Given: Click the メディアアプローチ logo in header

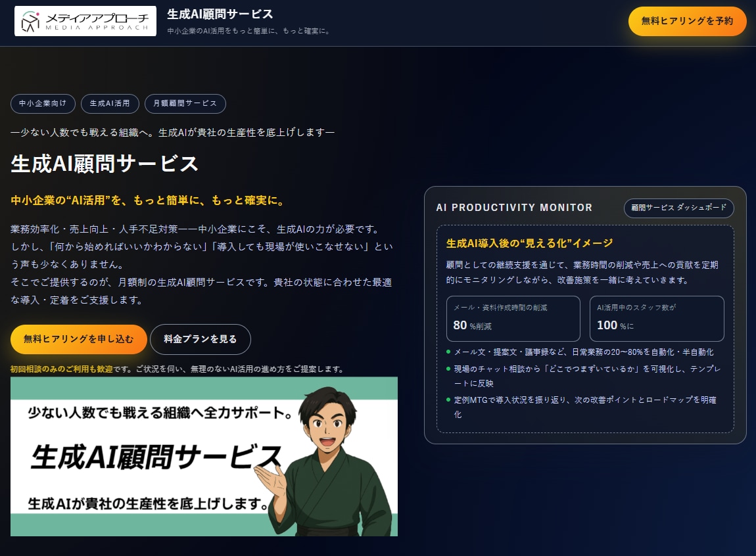Looking at the screenshot, I should click(85, 21).
